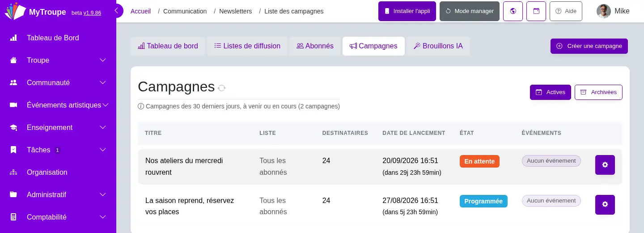The image size is (644, 233).
Task: Open the globe language selector
Action: coord(513,11)
